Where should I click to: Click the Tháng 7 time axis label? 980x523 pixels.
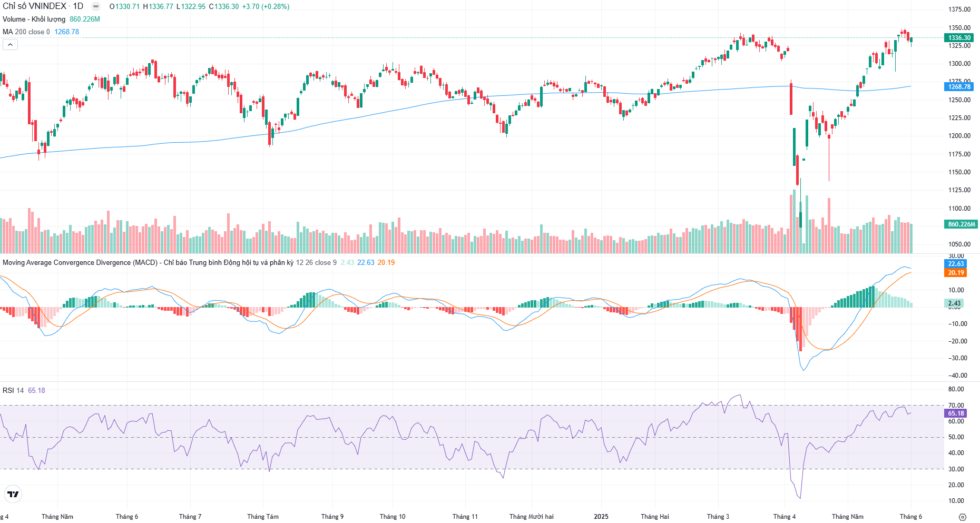(190, 517)
